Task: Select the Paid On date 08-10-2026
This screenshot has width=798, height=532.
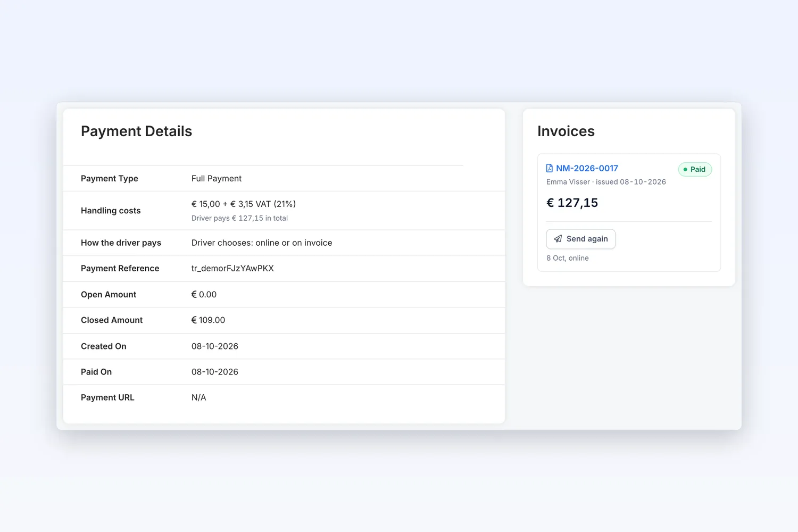Action: (215, 372)
